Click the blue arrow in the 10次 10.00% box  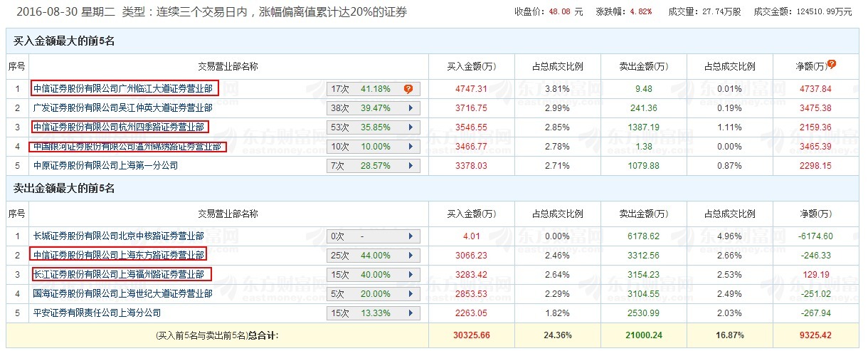pos(411,147)
